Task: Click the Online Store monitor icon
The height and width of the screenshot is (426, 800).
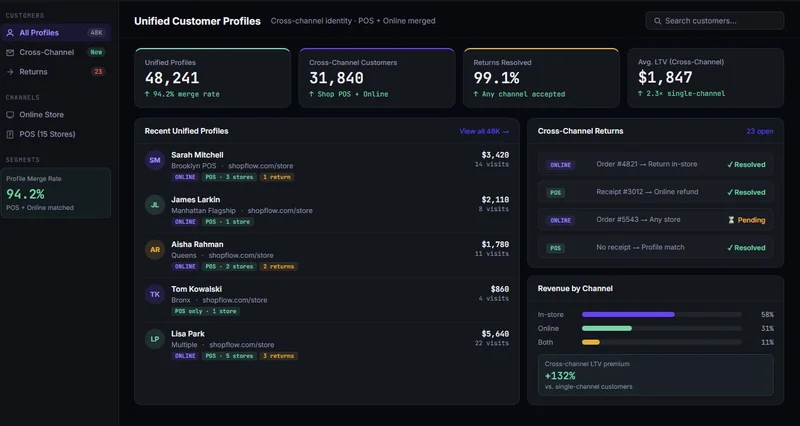Action: (10, 115)
